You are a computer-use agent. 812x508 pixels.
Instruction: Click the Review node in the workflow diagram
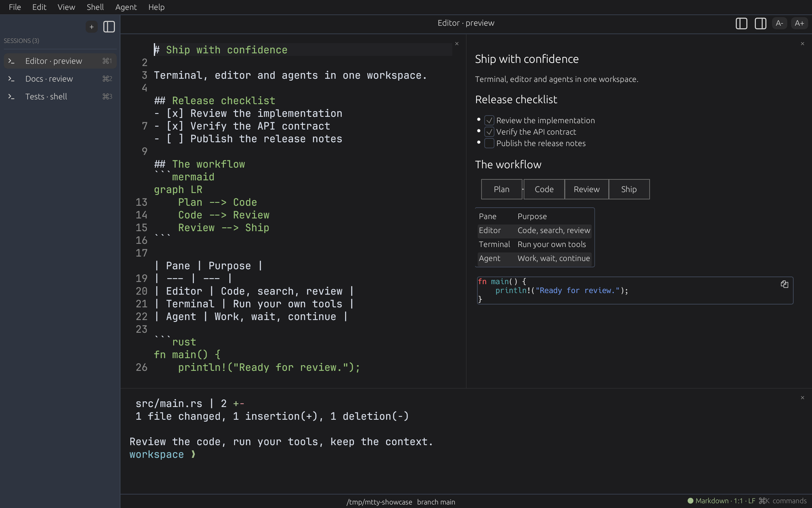587,189
